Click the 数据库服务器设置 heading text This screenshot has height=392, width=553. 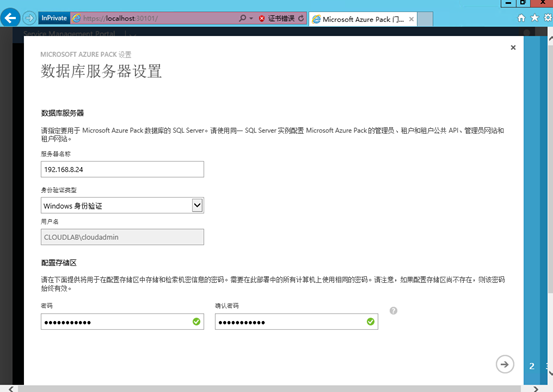(x=101, y=71)
